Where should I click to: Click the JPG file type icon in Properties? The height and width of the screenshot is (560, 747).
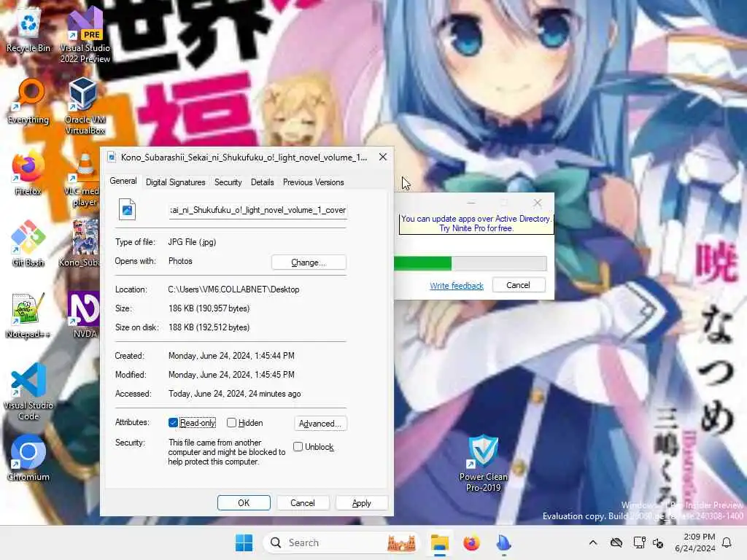pyautogui.click(x=127, y=209)
